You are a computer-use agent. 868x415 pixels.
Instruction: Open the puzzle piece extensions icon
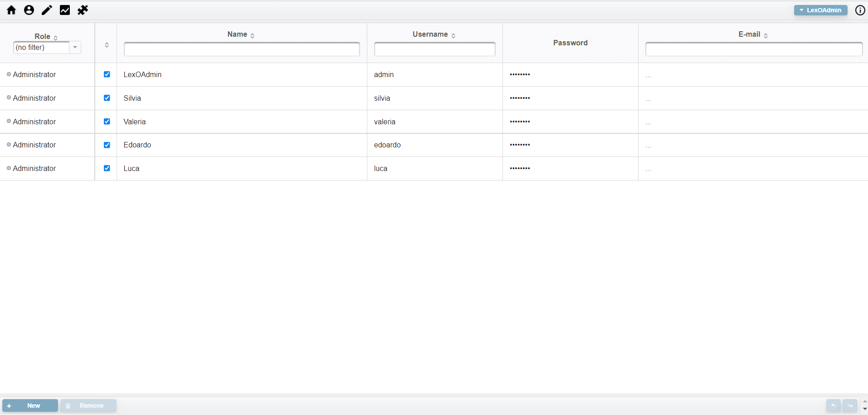click(x=83, y=10)
